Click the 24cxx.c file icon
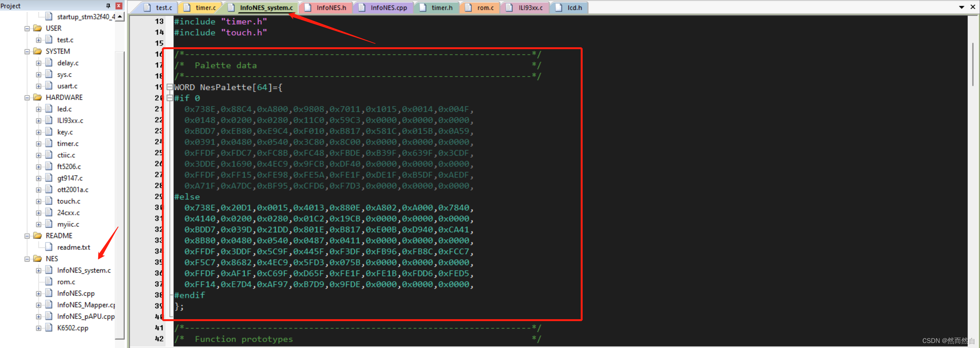Viewport: 980px width, 348px height. [x=49, y=212]
